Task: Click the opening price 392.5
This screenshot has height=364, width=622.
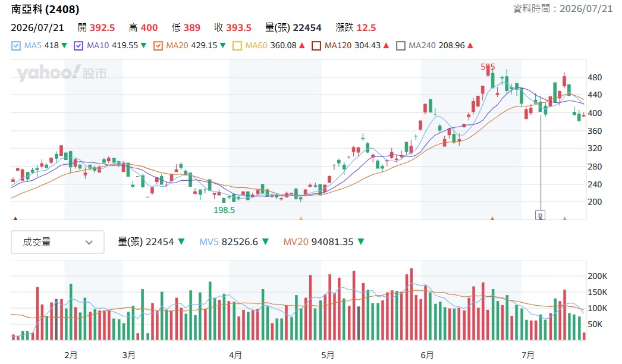Action: (102, 27)
